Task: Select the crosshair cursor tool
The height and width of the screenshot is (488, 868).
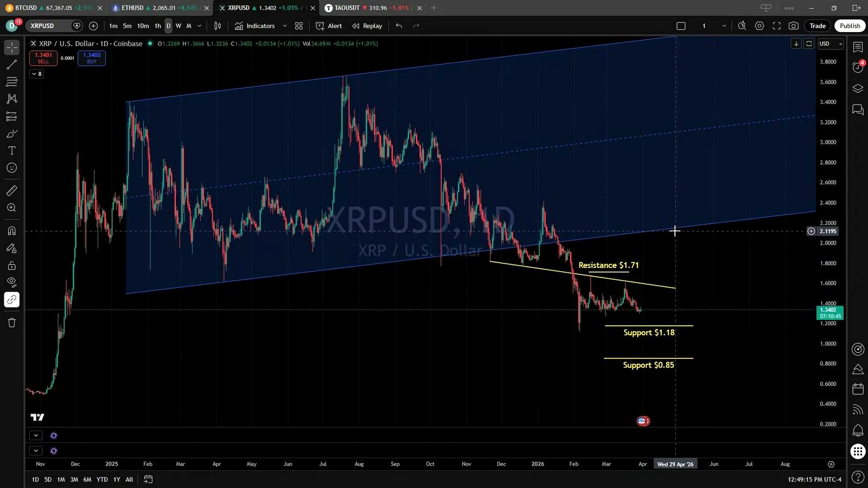Action: point(11,47)
